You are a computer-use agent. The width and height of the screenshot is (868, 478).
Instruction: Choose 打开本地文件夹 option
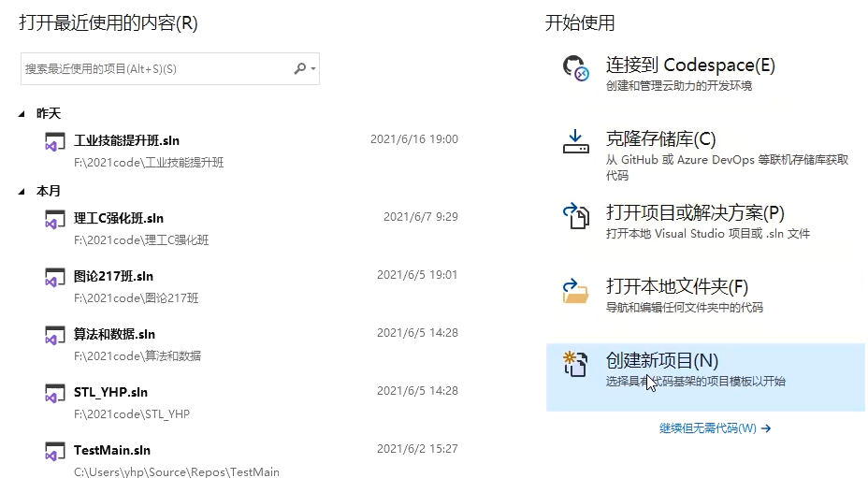coord(677,286)
